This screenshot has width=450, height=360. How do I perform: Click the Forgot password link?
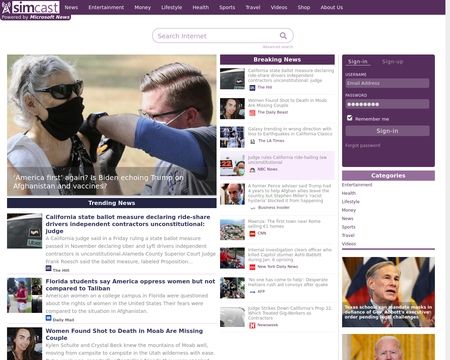coord(363,146)
